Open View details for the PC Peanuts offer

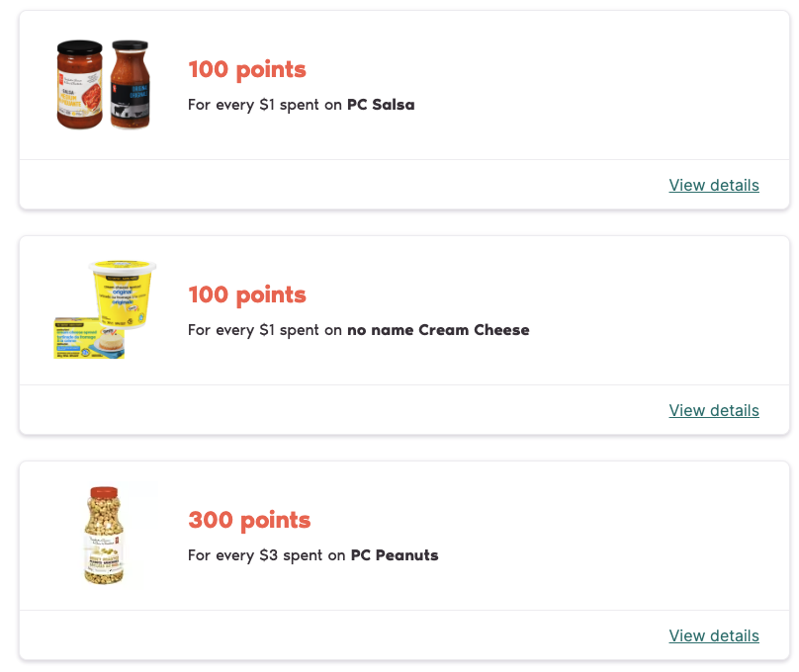click(x=714, y=635)
